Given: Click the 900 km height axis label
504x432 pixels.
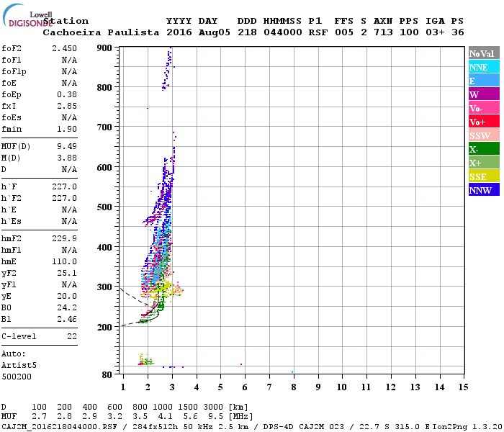Looking at the screenshot, I should [x=104, y=48].
